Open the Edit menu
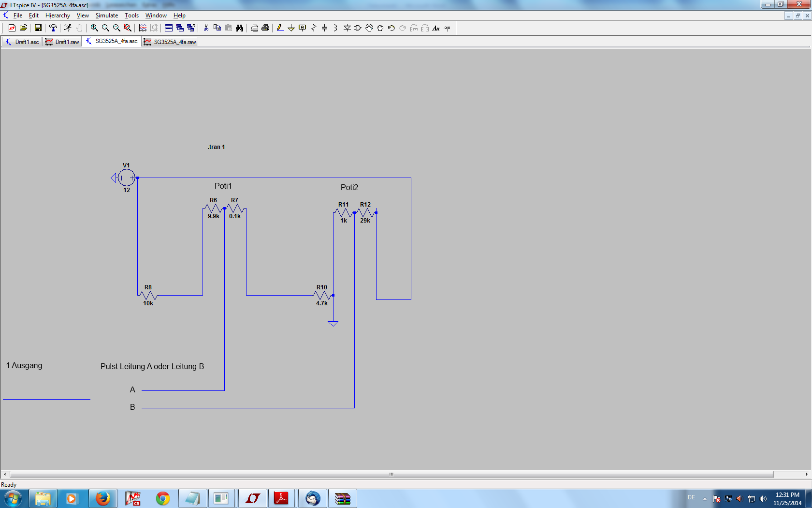812x508 pixels. pos(34,15)
